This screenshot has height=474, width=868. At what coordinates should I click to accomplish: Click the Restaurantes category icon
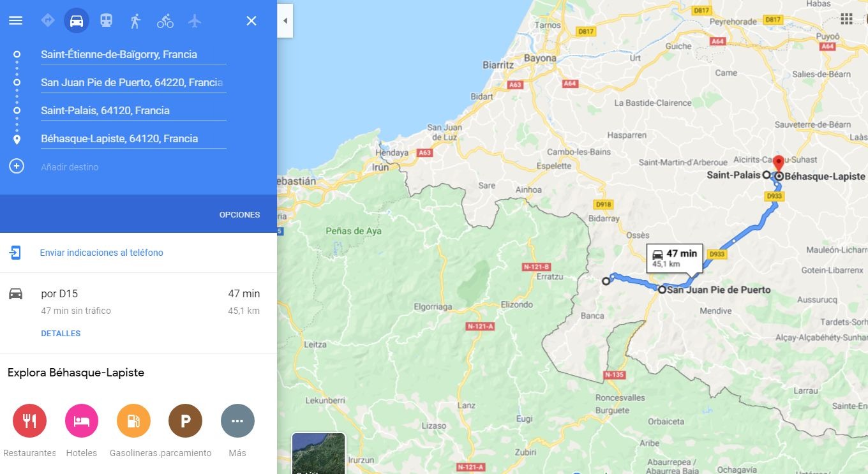click(x=30, y=421)
